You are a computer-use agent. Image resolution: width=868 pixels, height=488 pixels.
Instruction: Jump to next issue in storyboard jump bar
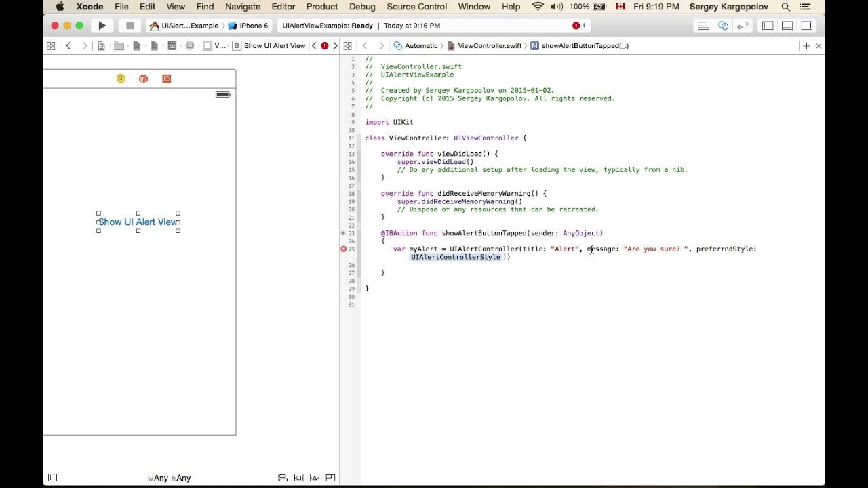(x=335, y=46)
